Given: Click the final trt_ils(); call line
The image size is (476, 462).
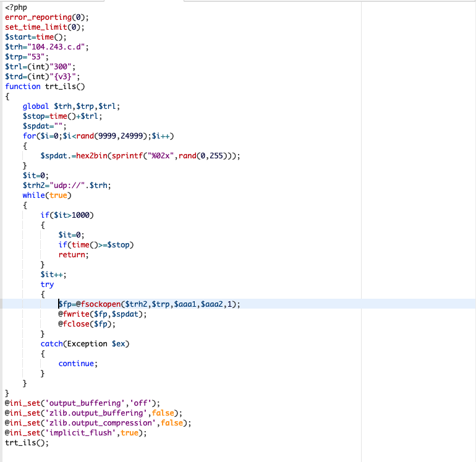Looking at the screenshot, I should click(x=27, y=443).
